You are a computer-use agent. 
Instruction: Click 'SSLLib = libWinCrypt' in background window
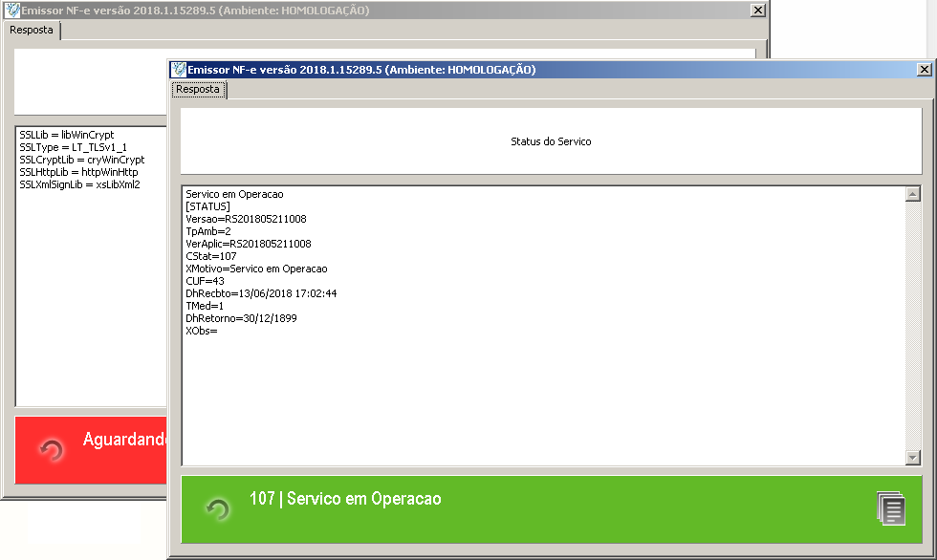tap(66, 135)
